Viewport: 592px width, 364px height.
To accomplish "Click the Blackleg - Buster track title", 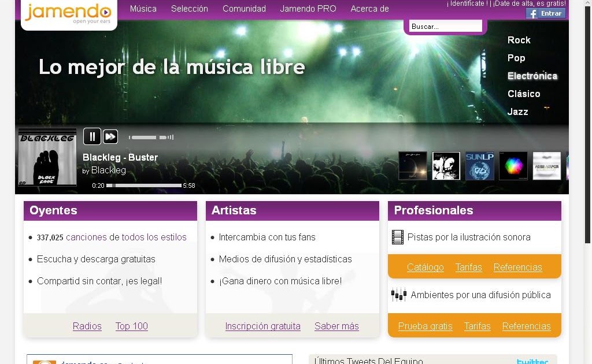I will [x=120, y=157].
